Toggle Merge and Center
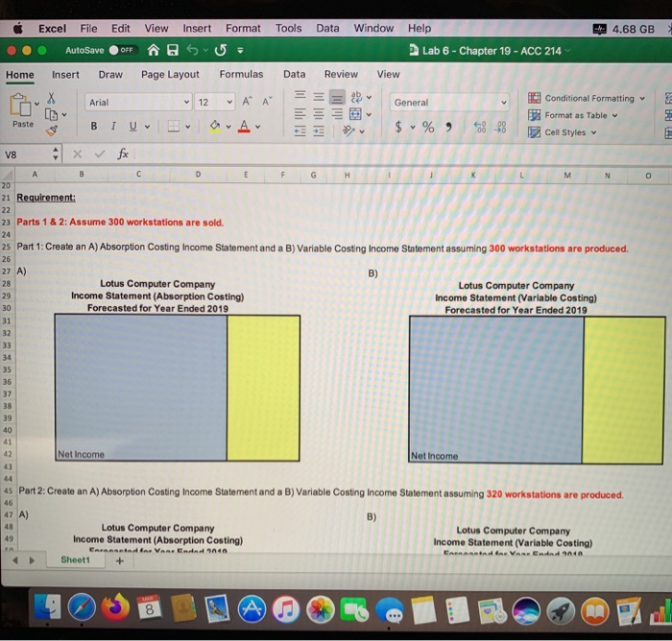Screen dimensions: 672x641 pos(355,114)
